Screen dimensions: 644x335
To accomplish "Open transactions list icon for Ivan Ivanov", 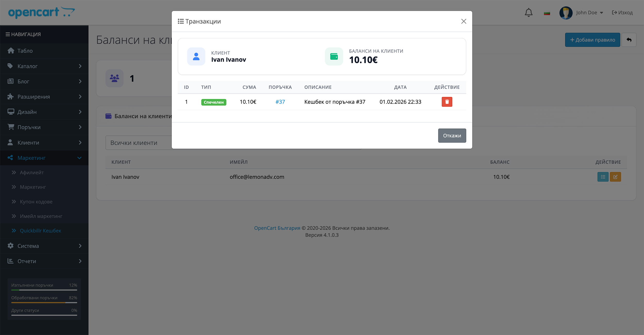I will (x=603, y=177).
